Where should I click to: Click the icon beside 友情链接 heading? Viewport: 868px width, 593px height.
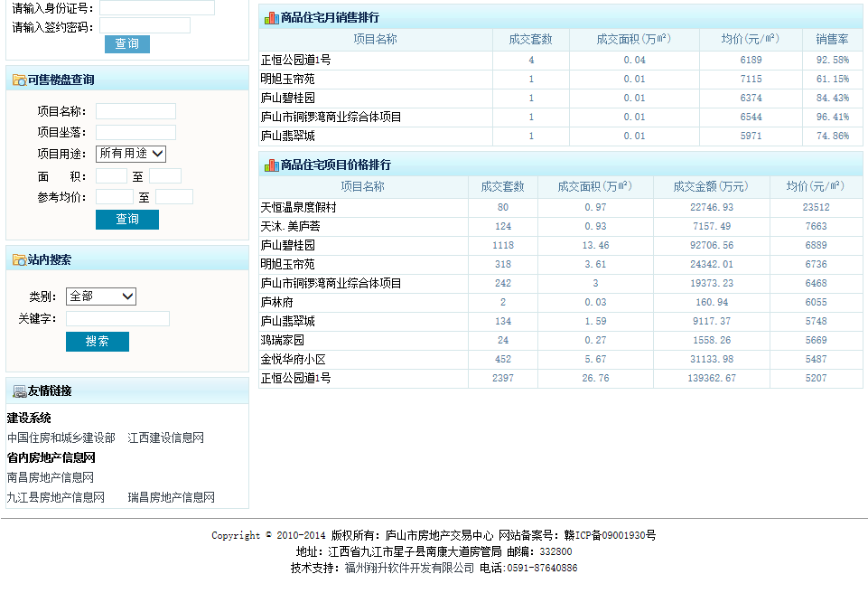(x=19, y=391)
